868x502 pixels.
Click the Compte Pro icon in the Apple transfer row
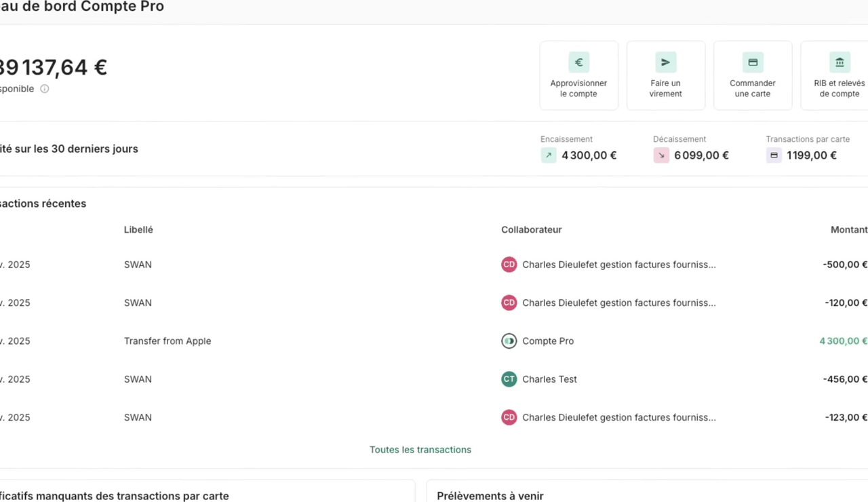pos(509,341)
